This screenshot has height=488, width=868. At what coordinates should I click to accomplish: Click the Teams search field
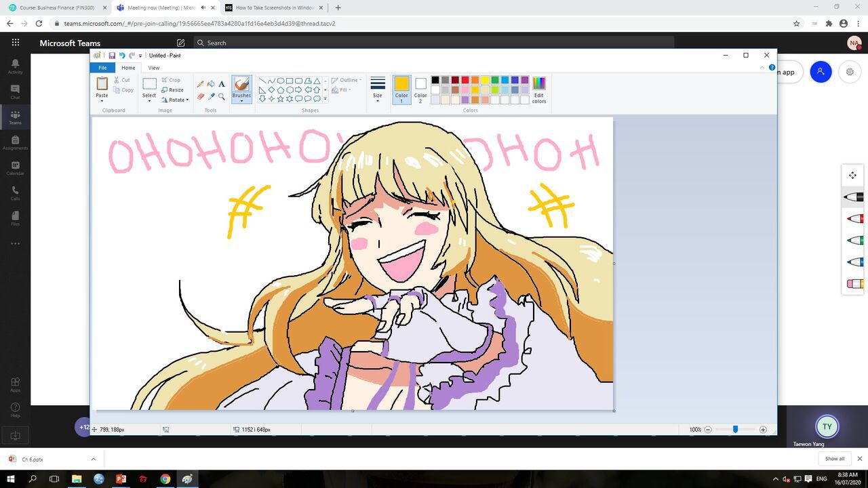434,43
